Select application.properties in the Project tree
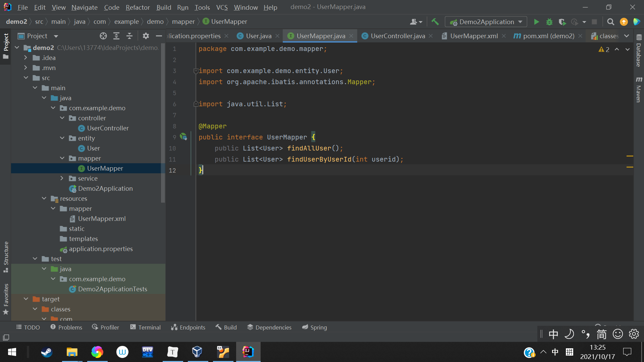The width and height of the screenshot is (644, 362). tap(101, 249)
